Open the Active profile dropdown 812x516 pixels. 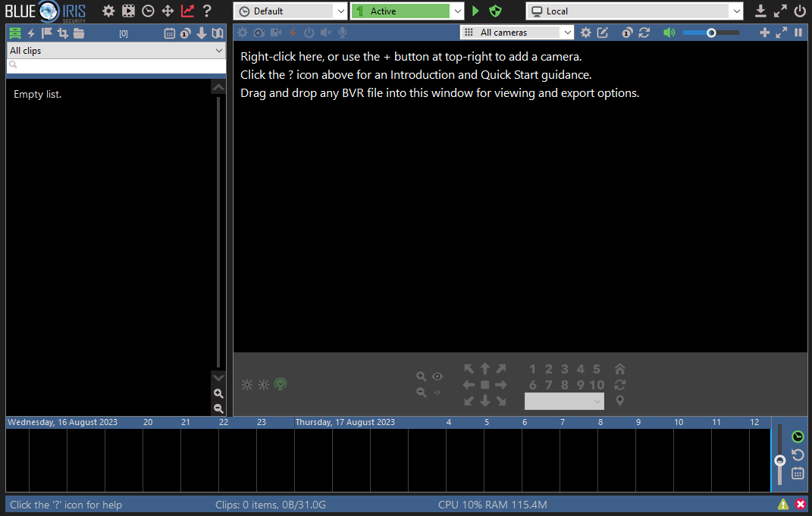[407, 11]
